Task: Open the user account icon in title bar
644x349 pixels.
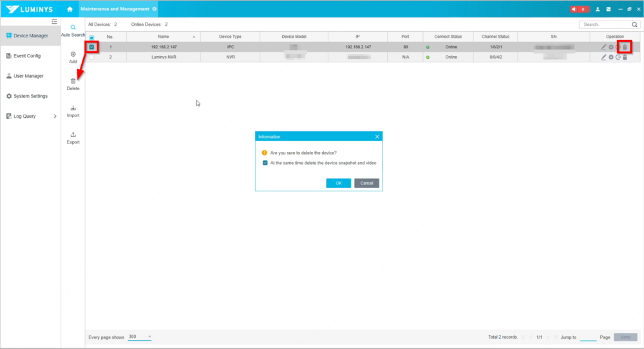Action: click(x=598, y=10)
